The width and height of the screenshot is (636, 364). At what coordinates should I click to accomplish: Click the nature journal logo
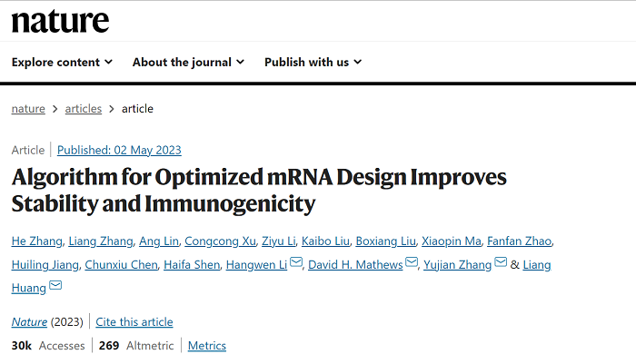click(x=60, y=21)
